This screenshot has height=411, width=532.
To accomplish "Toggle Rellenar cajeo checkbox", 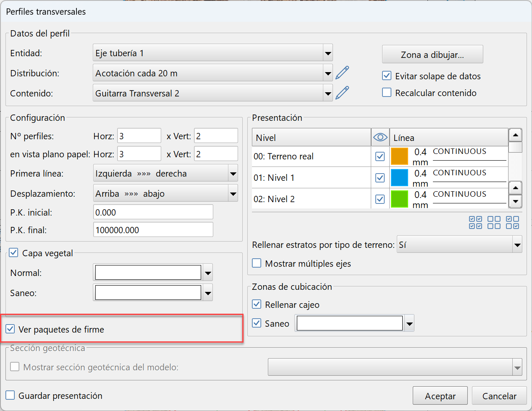I will (257, 304).
